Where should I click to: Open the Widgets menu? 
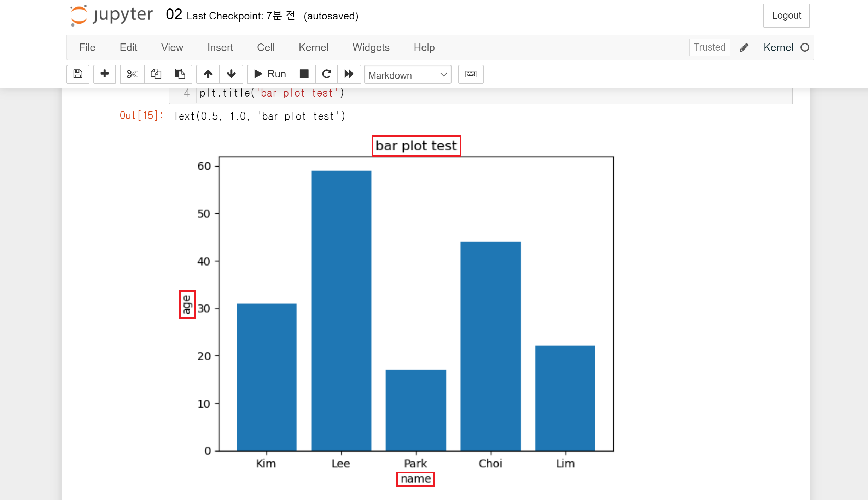(371, 47)
